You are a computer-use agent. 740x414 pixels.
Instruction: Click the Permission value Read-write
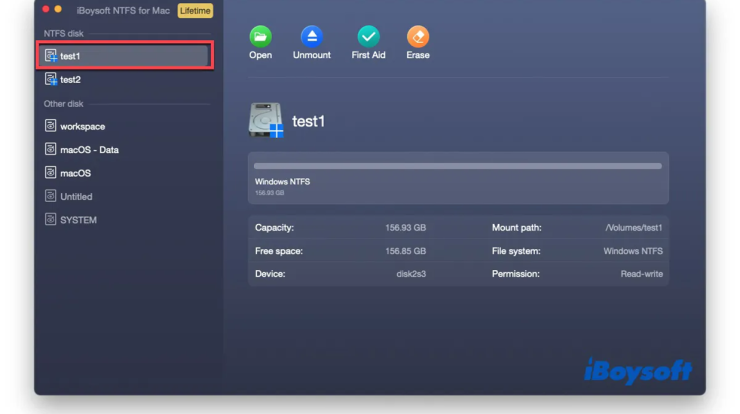(x=641, y=274)
